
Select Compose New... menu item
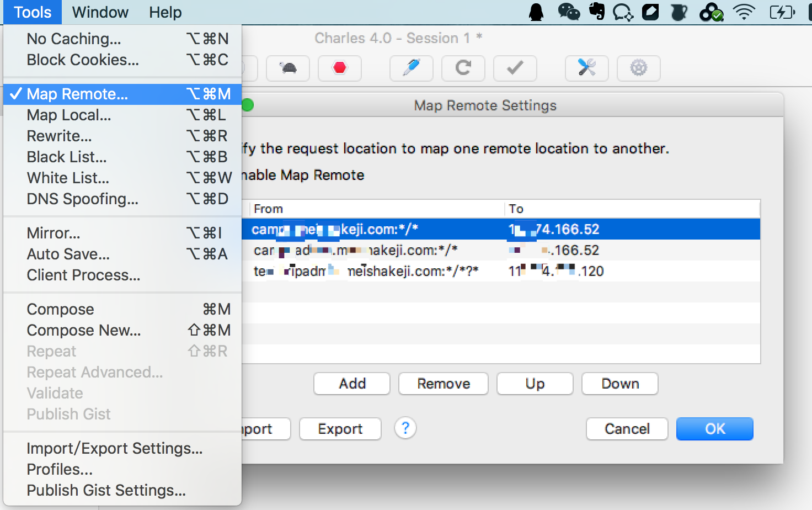point(122,330)
